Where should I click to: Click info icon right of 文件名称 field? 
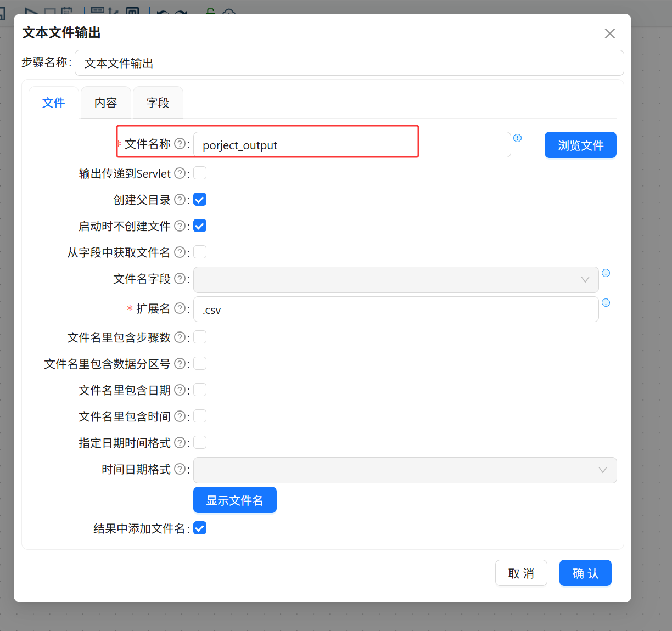tap(517, 138)
